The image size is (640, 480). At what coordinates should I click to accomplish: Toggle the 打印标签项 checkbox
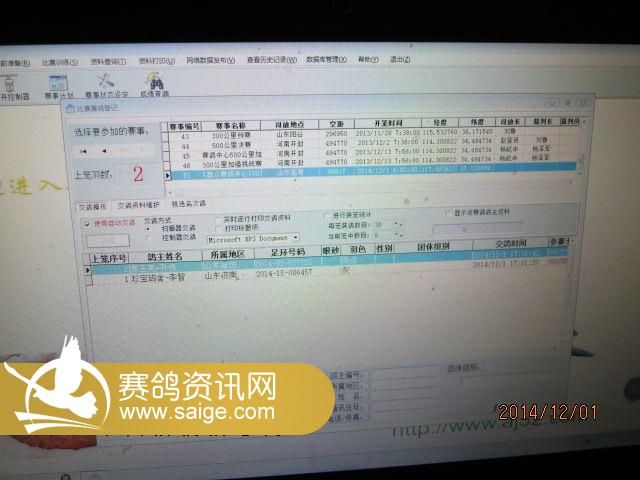[218, 227]
